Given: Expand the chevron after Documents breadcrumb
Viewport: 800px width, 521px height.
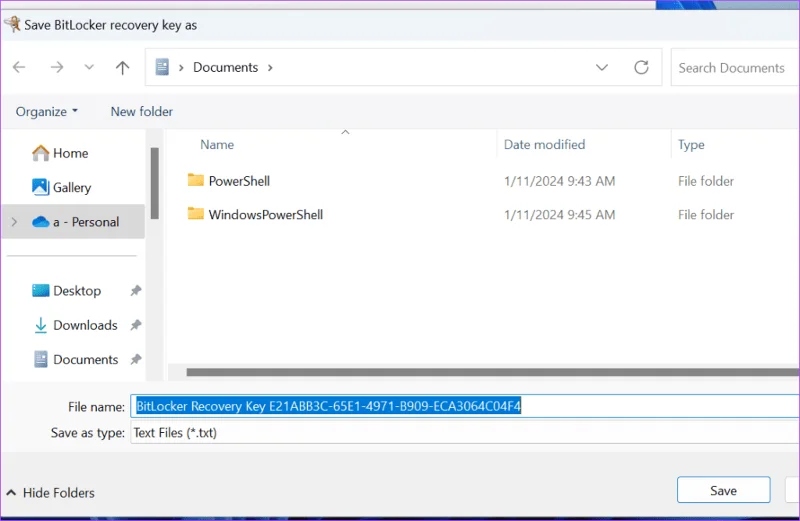Looking at the screenshot, I should click(x=270, y=68).
